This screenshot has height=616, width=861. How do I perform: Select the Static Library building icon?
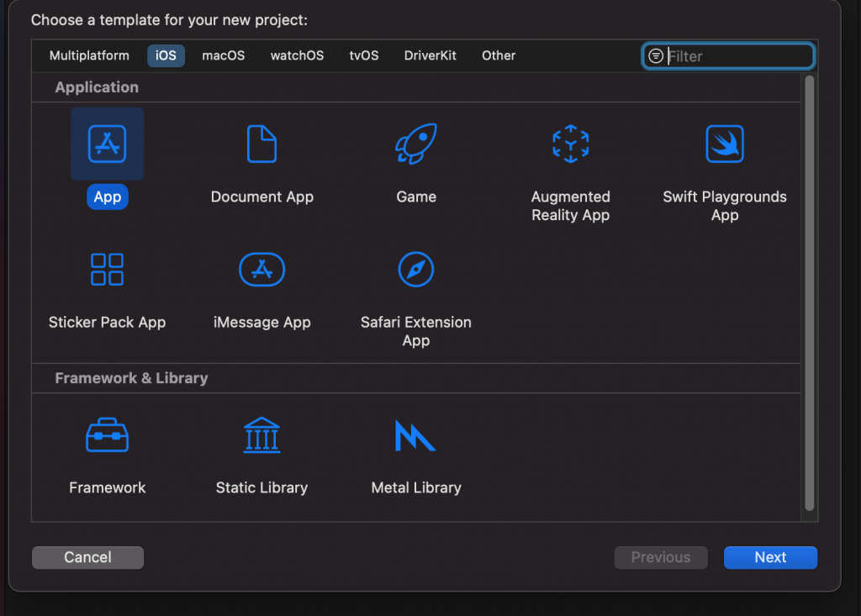point(262,434)
